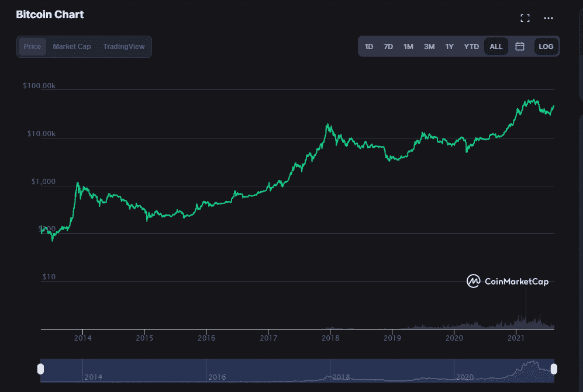Select the ALL time range
Image resolution: width=583 pixels, height=392 pixels.
[x=496, y=47]
